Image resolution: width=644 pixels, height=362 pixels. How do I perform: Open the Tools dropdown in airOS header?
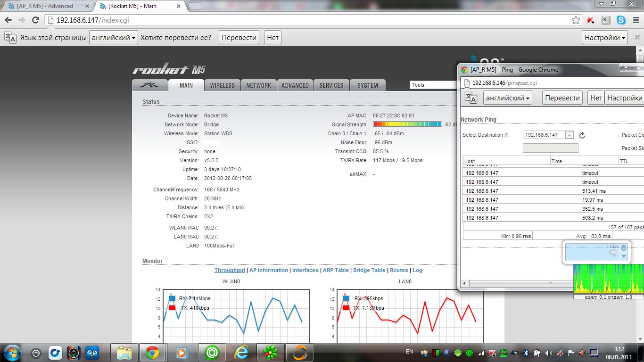433,85
